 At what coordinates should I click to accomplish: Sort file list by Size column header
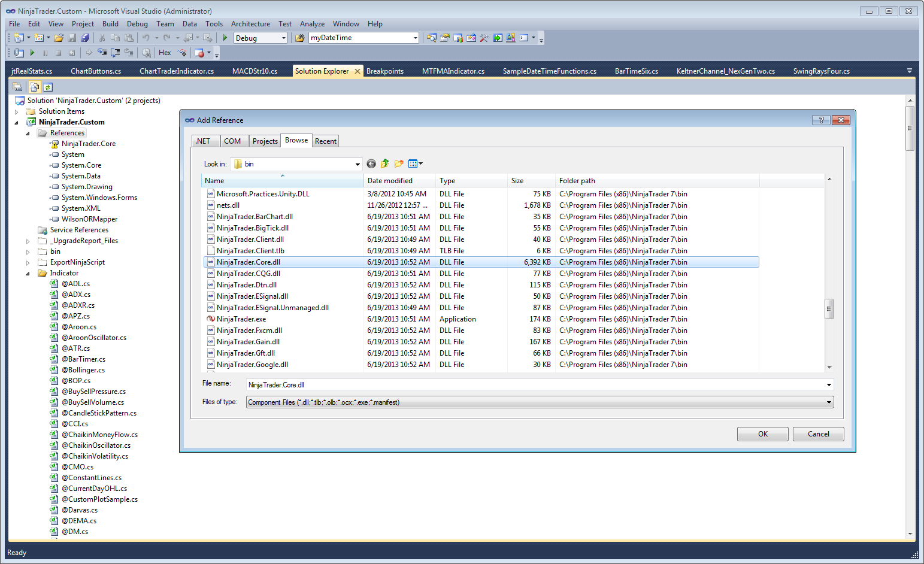pos(531,181)
